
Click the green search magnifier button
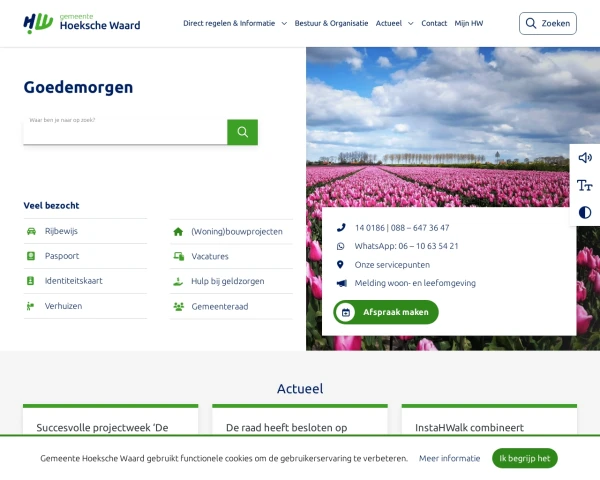pyautogui.click(x=242, y=132)
